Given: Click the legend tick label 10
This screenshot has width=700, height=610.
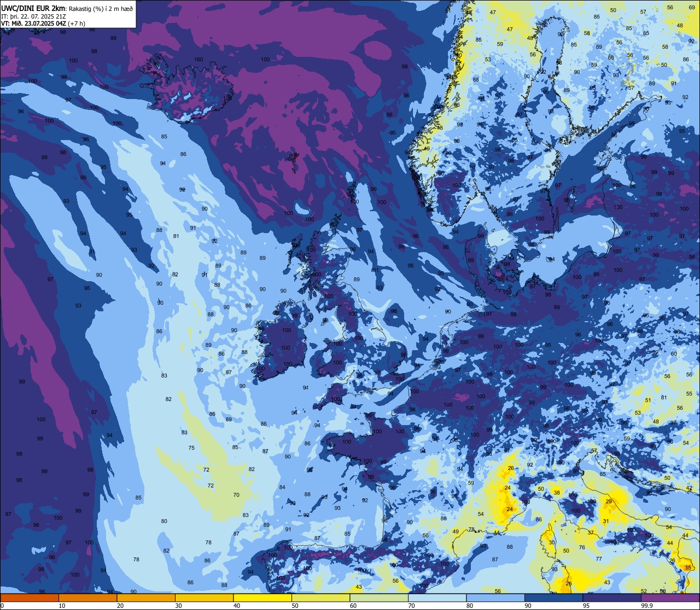Looking at the screenshot, I should pos(62,606).
